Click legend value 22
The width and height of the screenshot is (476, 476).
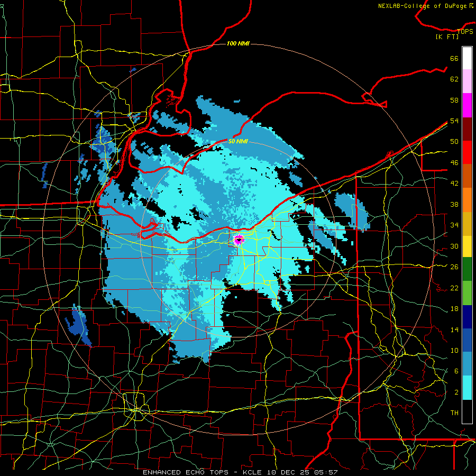tap(454, 288)
